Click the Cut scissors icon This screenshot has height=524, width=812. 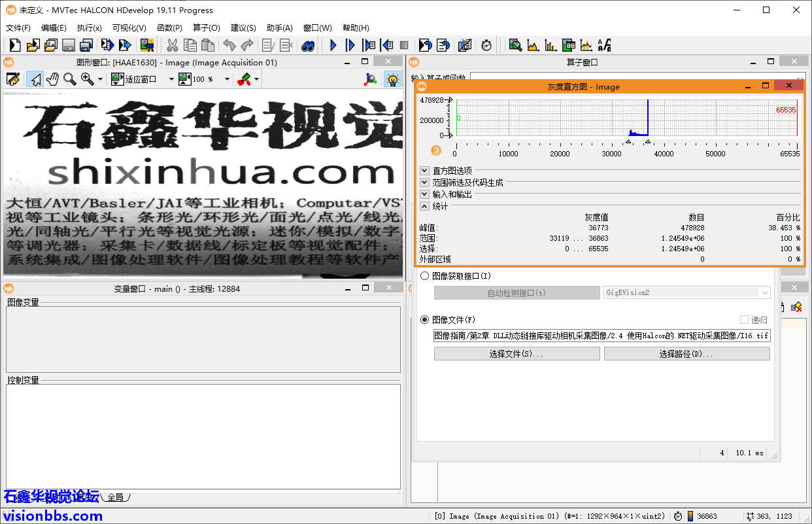pos(173,45)
